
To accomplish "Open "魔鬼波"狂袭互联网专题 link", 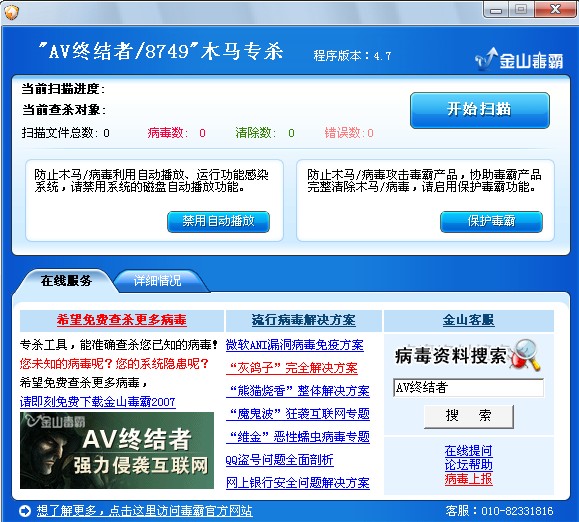I will coord(298,414).
